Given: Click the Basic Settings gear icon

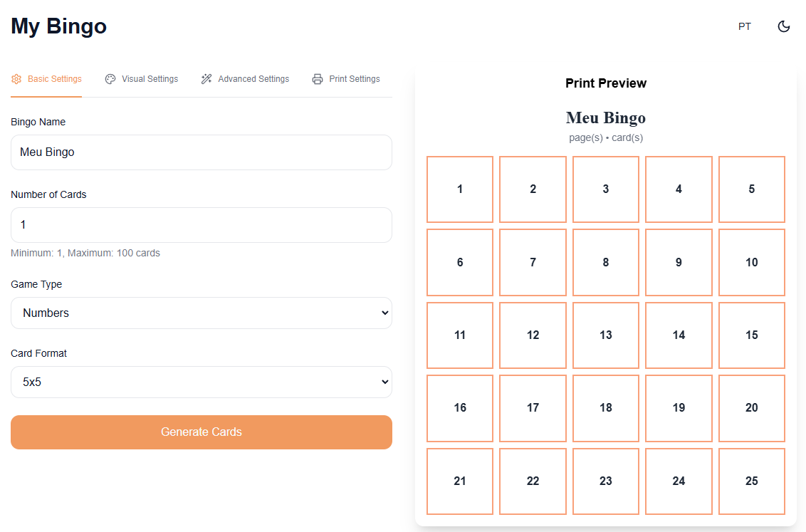Looking at the screenshot, I should pos(16,79).
